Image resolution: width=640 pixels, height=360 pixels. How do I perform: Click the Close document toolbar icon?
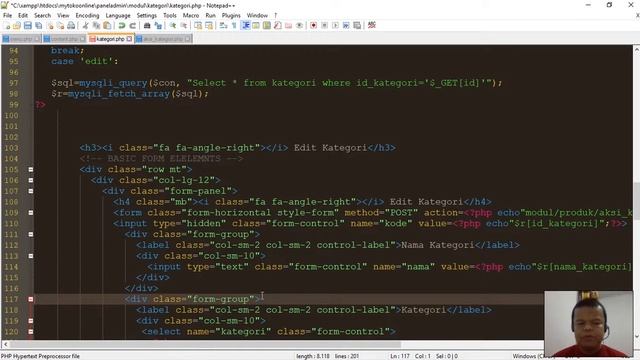tap(50, 25)
